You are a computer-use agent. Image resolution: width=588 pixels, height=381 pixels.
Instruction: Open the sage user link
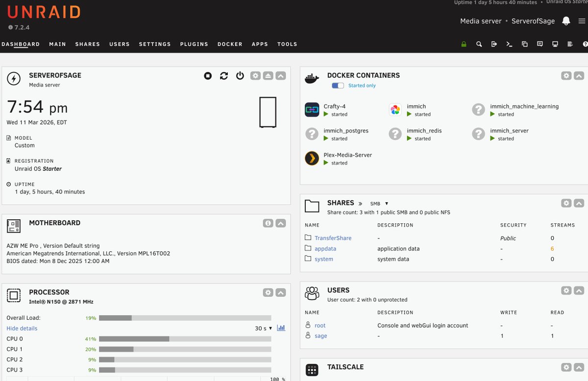pyautogui.click(x=321, y=336)
